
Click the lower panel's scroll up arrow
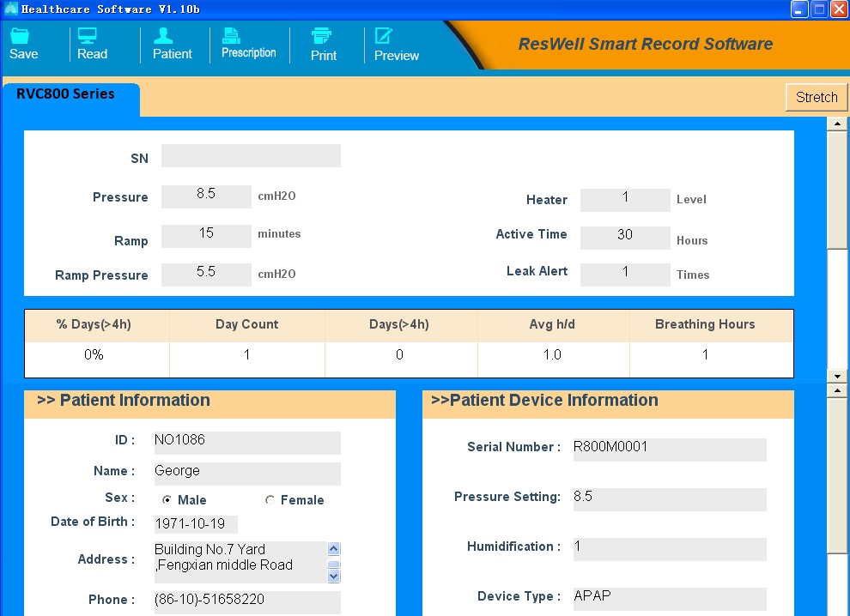pyautogui.click(x=837, y=390)
